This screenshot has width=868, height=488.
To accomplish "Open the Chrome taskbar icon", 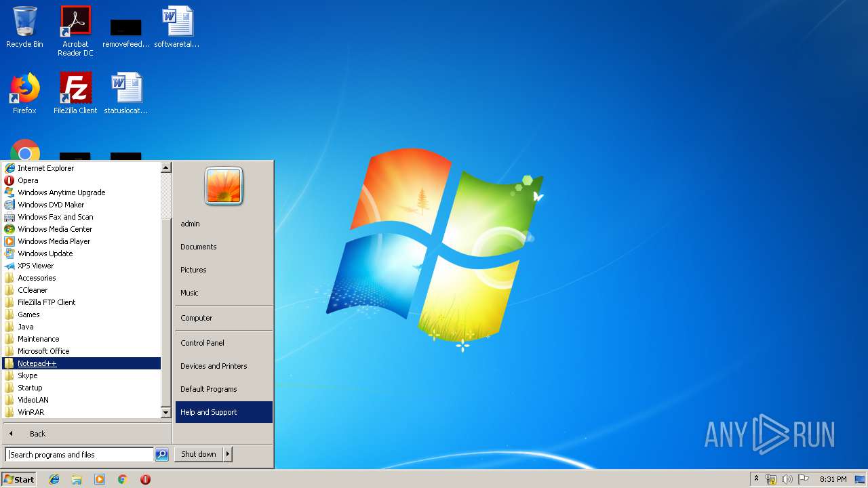I will [122, 479].
